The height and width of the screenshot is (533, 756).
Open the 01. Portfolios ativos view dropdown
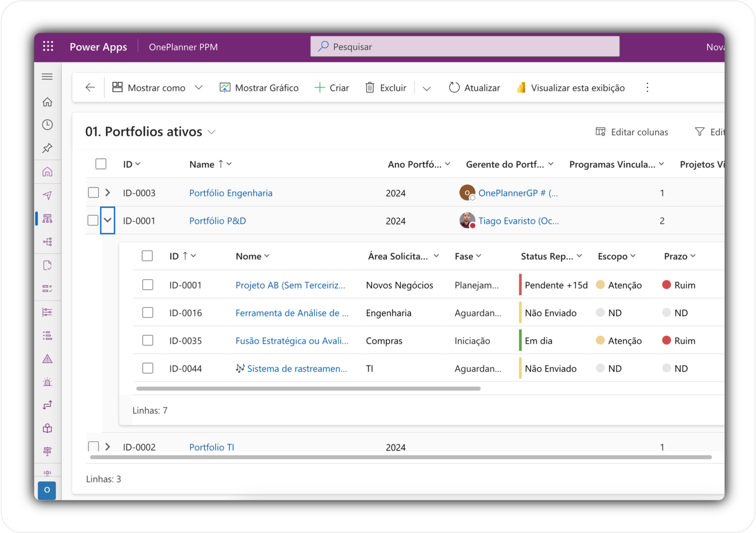click(x=212, y=132)
